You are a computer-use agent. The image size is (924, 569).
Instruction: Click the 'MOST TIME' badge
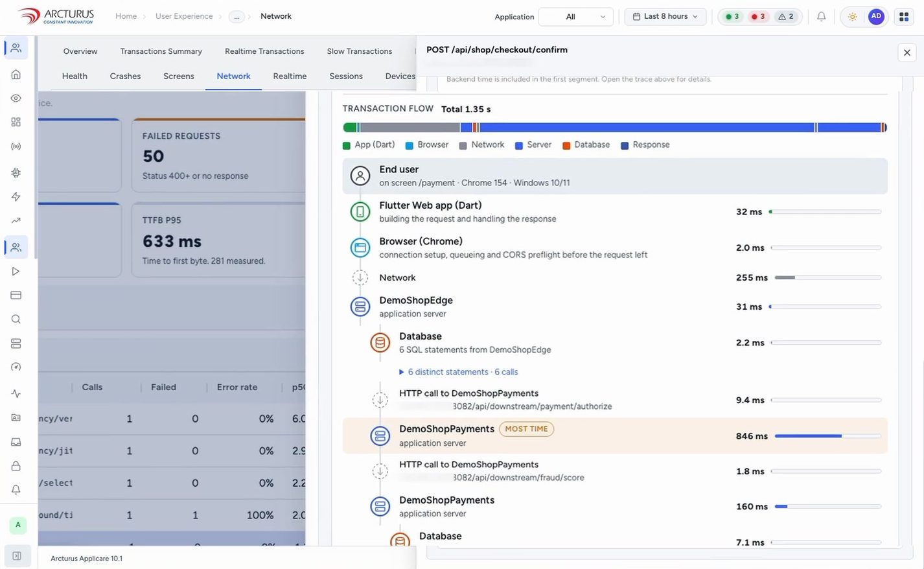point(526,429)
